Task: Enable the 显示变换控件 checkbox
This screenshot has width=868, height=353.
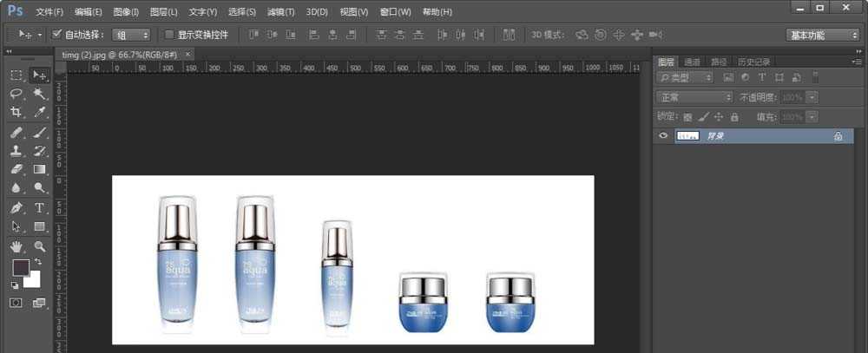Action: tap(169, 35)
